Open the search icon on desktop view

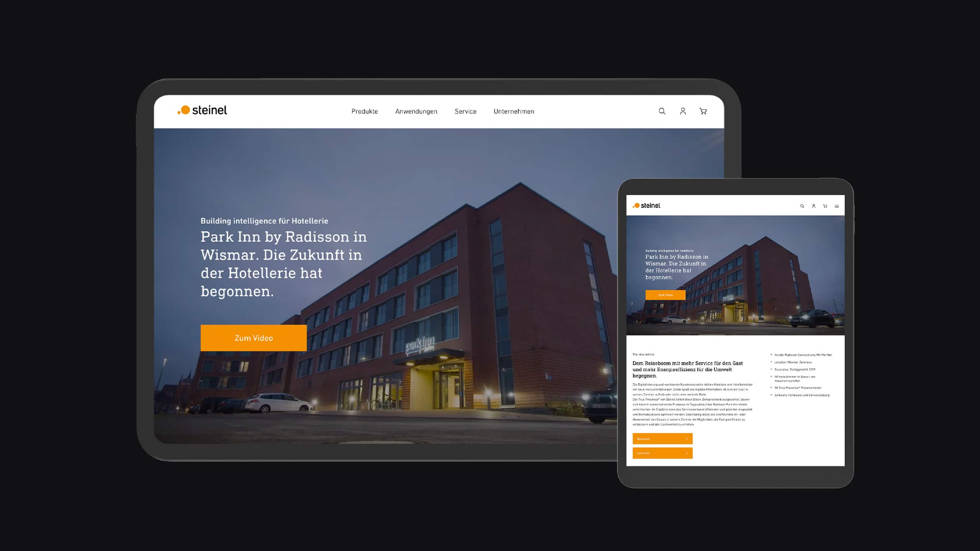662,111
